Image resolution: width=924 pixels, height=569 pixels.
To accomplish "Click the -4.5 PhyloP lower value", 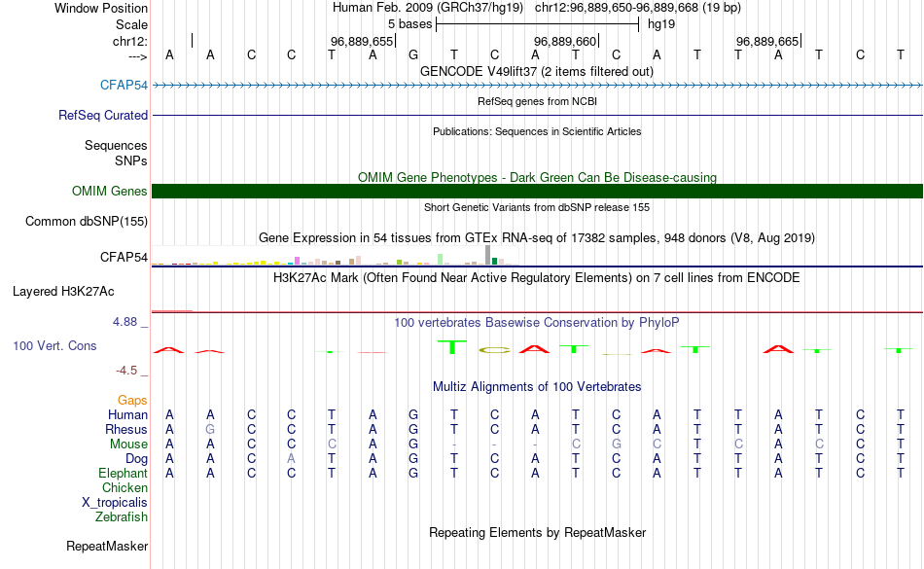I will pos(126,370).
